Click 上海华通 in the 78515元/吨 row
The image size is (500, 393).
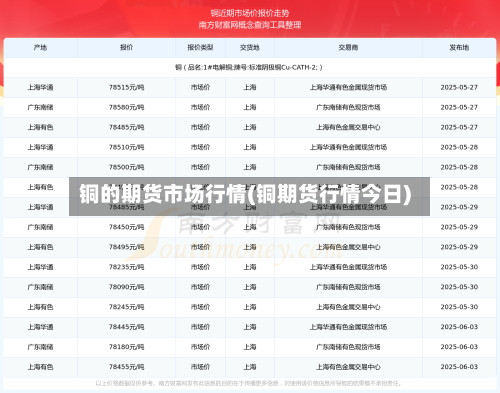click(x=40, y=87)
